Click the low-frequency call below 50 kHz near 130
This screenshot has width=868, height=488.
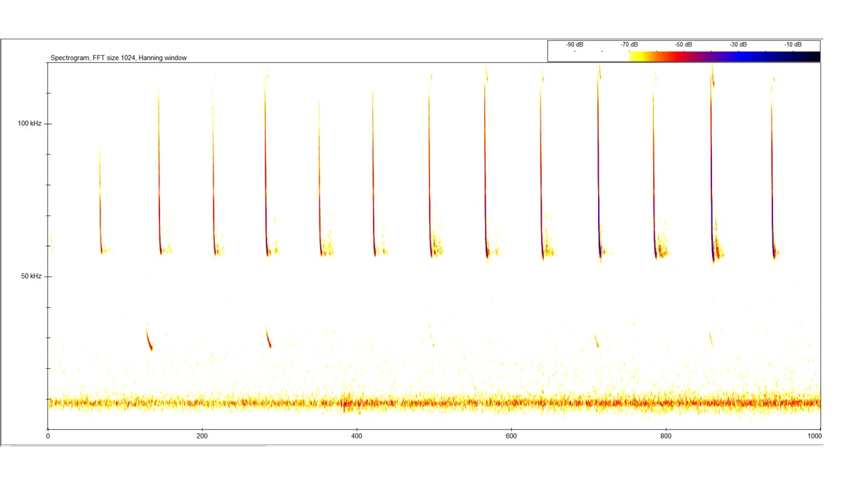click(x=149, y=339)
